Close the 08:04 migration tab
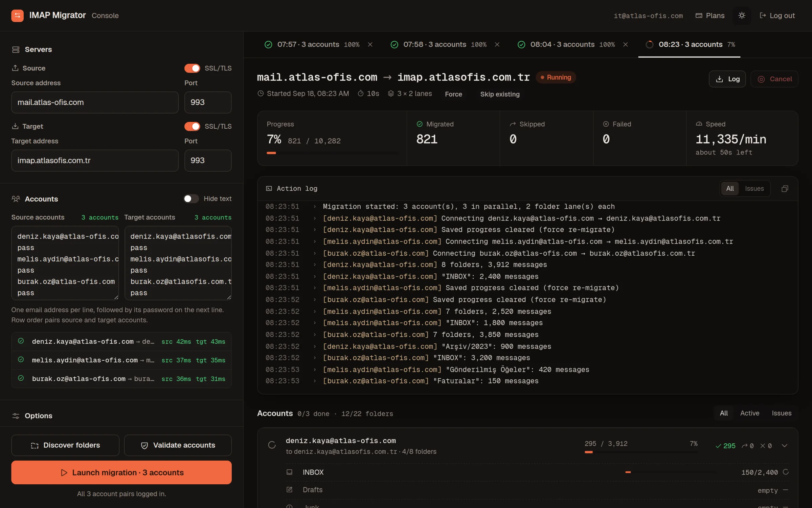Viewport: 812px width, 508px height. (x=626, y=45)
